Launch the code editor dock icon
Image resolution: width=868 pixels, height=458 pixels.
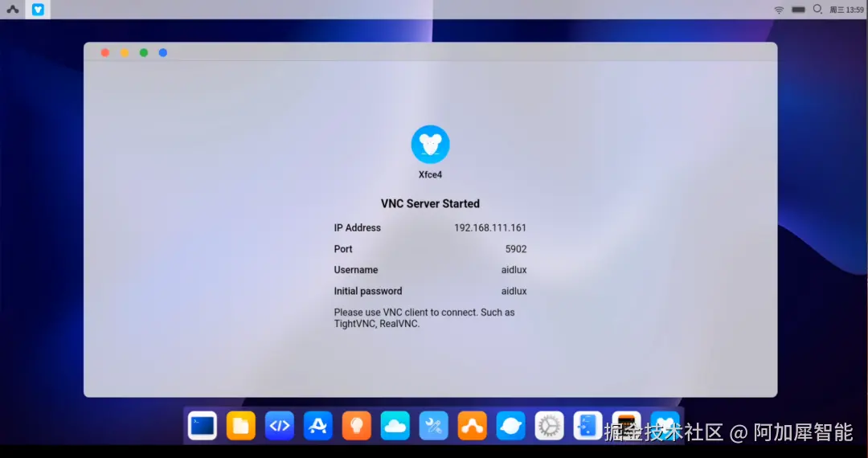[x=280, y=426]
